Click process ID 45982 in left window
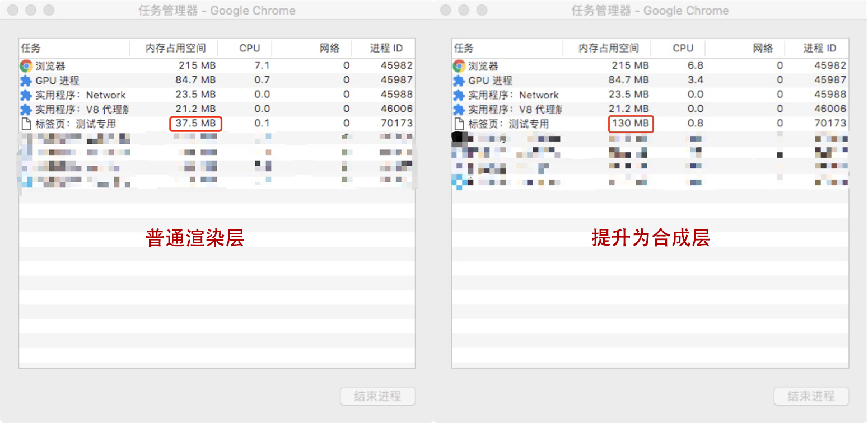Screen dimensions: 868x423 tap(396, 65)
